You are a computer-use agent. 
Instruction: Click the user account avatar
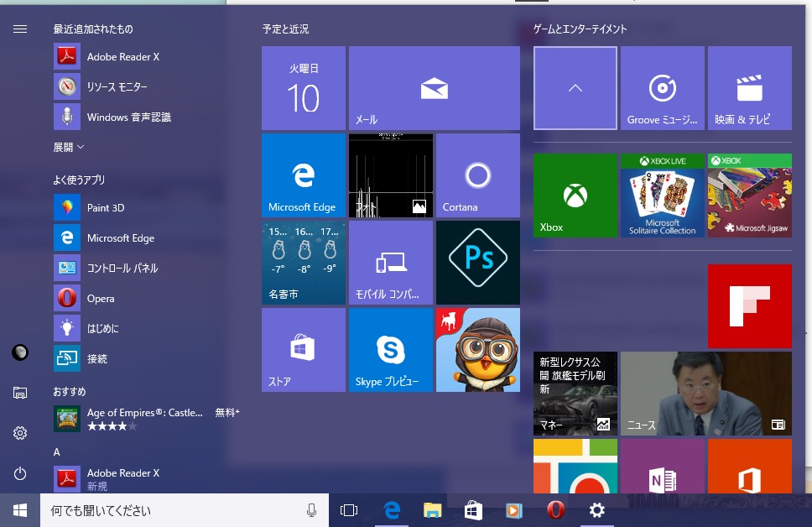tap(20, 352)
